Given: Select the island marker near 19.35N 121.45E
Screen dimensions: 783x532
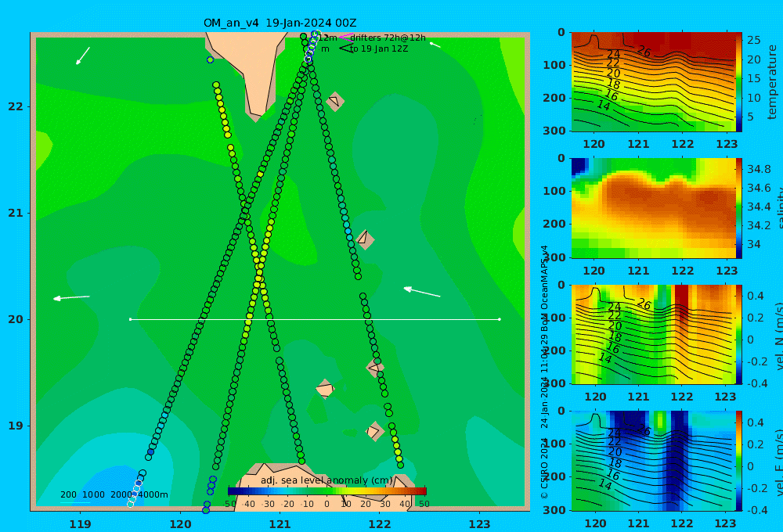Looking at the screenshot, I should pyautogui.click(x=325, y=389).
